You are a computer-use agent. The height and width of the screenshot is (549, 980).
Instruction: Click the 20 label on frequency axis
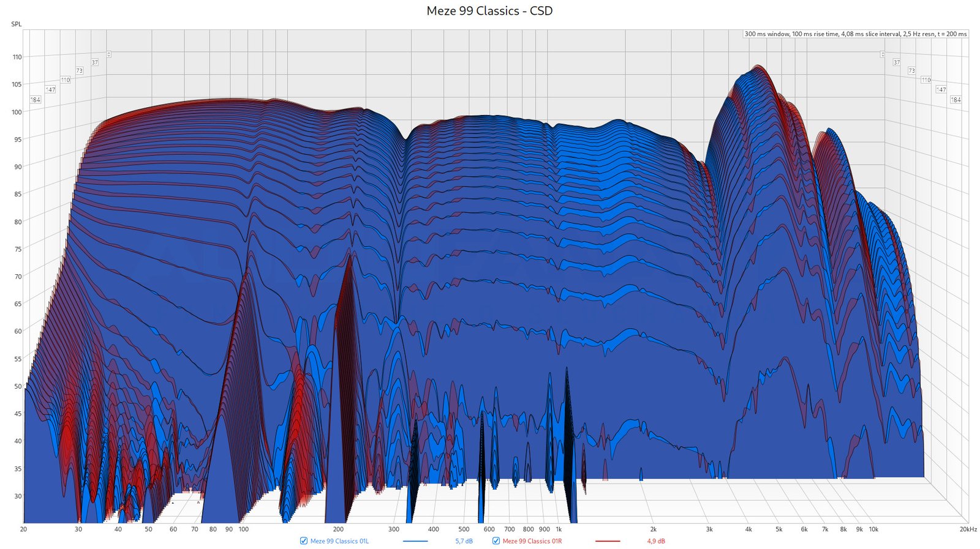click(x=23, y=529)
